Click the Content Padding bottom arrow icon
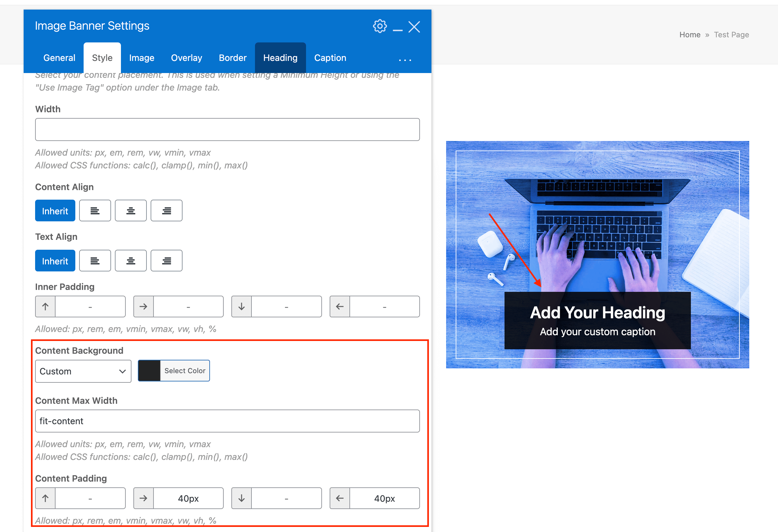 pos(241,499)
